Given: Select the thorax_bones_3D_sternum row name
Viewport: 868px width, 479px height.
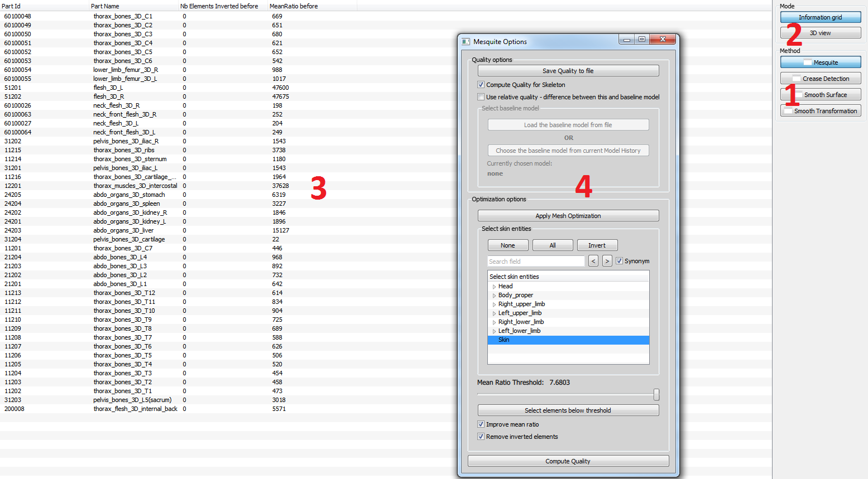Looking at the screenshot, I should click(130, 159).
